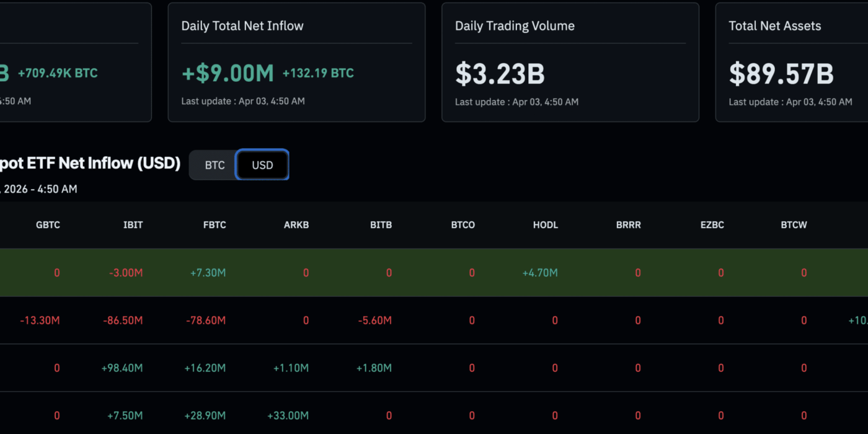Screen dimensions: 868x434
Task: Click the $89.57B Total Net Assets figure
Action: [781, 74]
